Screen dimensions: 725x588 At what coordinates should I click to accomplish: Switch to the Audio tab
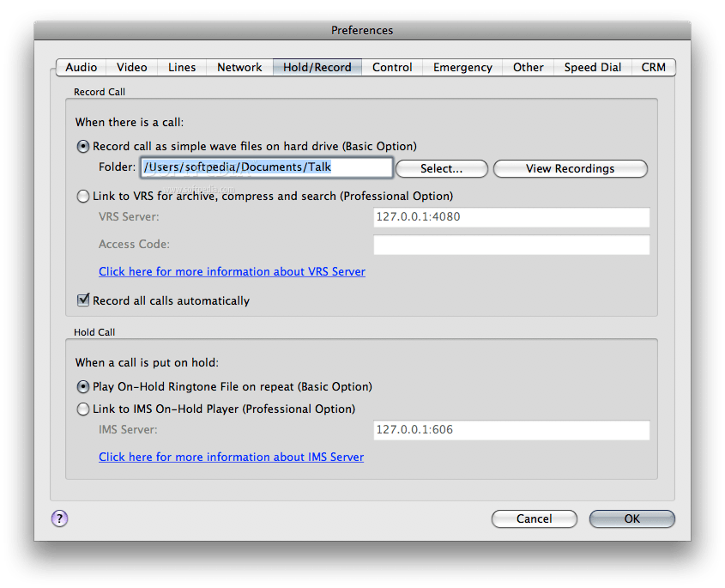[81, 67]
